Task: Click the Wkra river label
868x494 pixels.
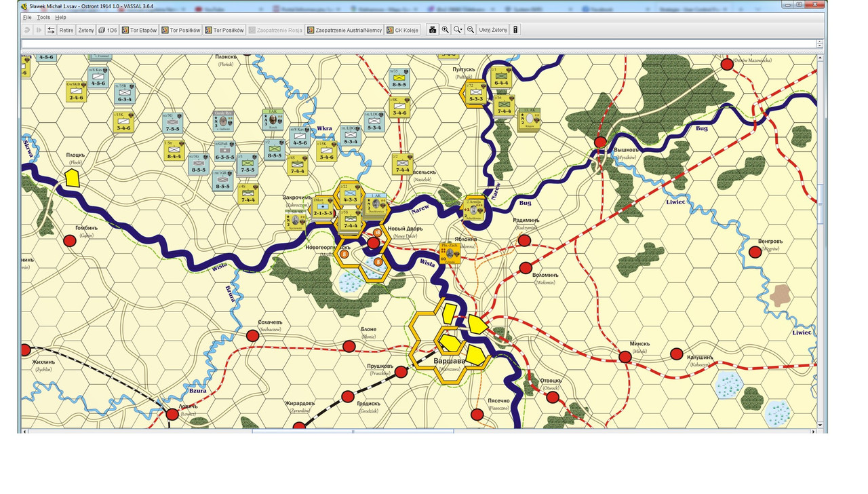Action: point(325,128)
